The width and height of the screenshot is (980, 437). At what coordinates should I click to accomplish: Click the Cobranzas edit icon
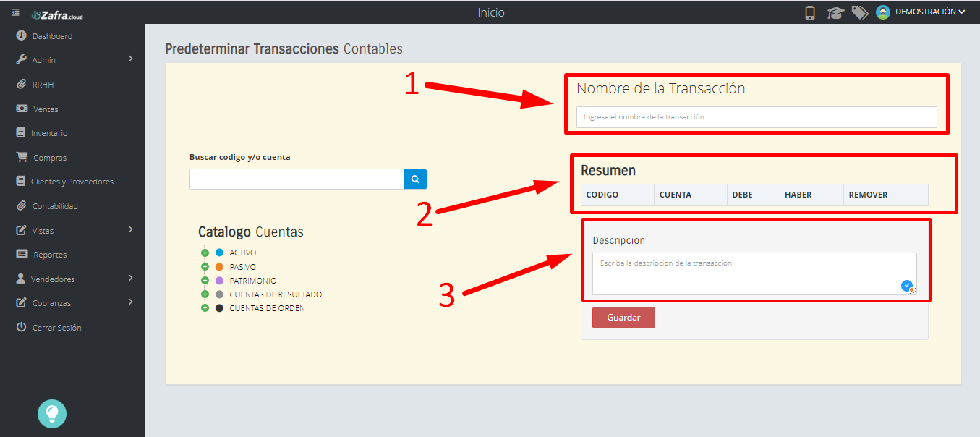click(x=21, y=302)
